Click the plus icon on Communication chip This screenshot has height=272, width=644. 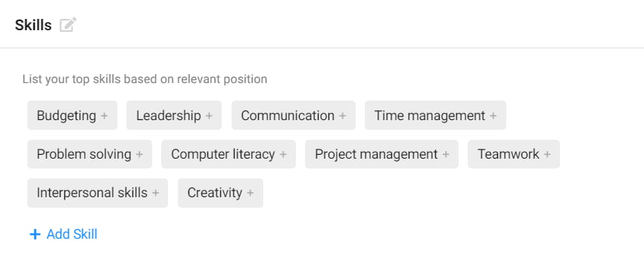pos(343,116)
